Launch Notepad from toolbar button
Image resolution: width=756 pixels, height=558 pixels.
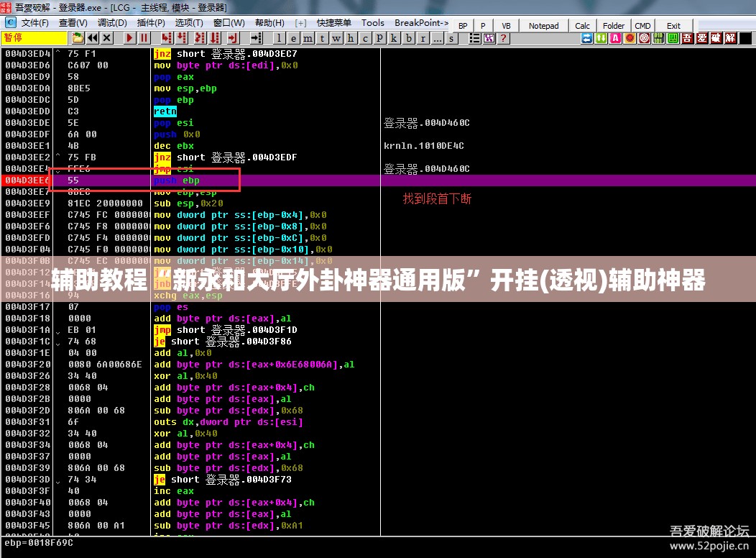(x=543, y=26)
